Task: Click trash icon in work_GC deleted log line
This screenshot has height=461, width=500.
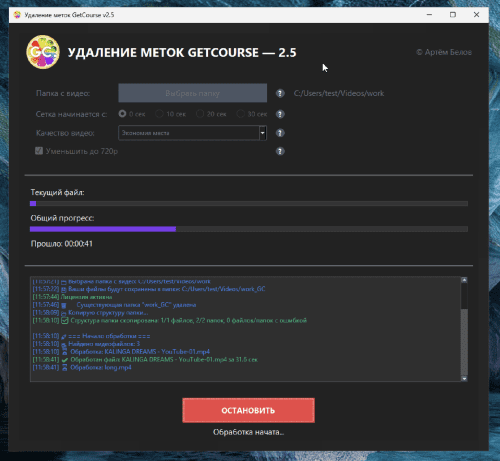Action: tap(64, 305)
